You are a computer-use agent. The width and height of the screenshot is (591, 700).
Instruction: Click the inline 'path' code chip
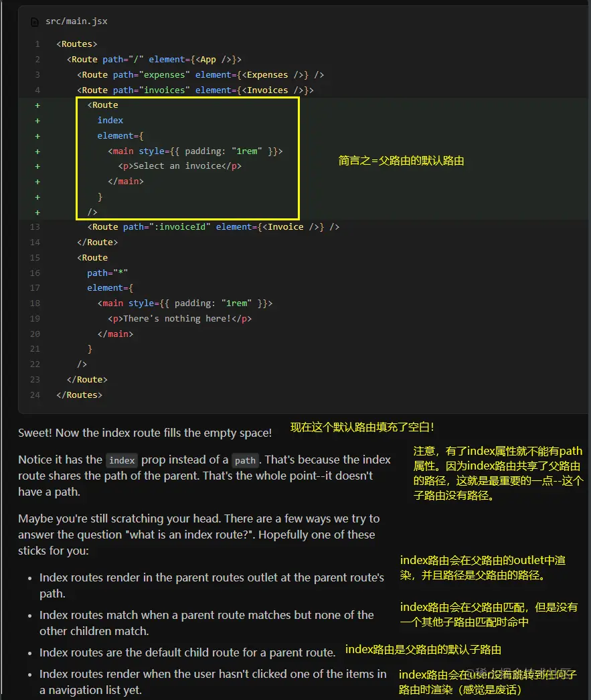coord(246,460)
